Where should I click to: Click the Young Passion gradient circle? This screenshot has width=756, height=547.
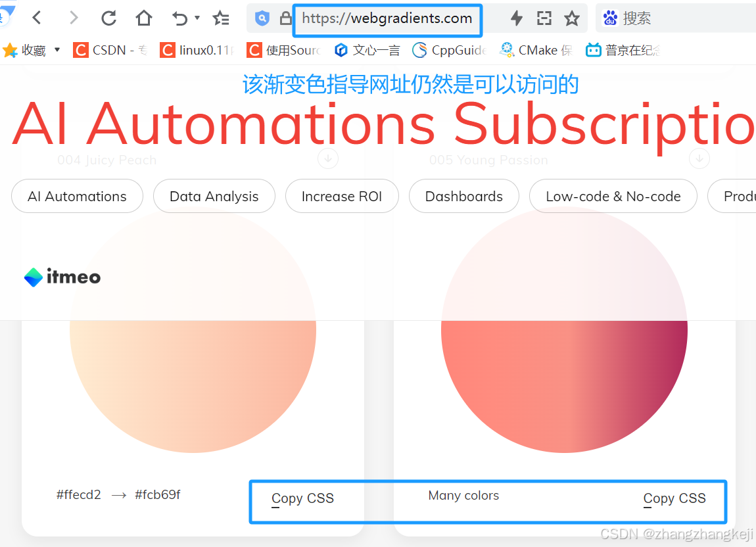564,330
